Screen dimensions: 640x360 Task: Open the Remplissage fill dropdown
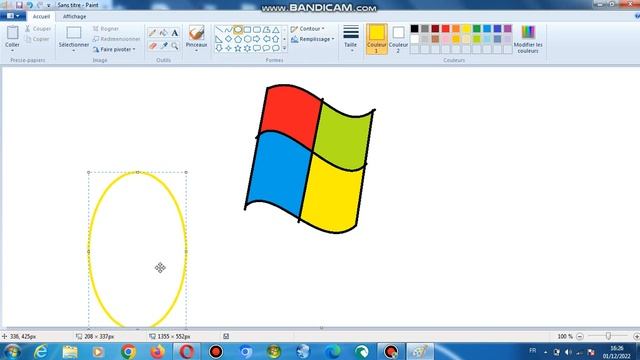pyautogui.click(x=313, y=39)
